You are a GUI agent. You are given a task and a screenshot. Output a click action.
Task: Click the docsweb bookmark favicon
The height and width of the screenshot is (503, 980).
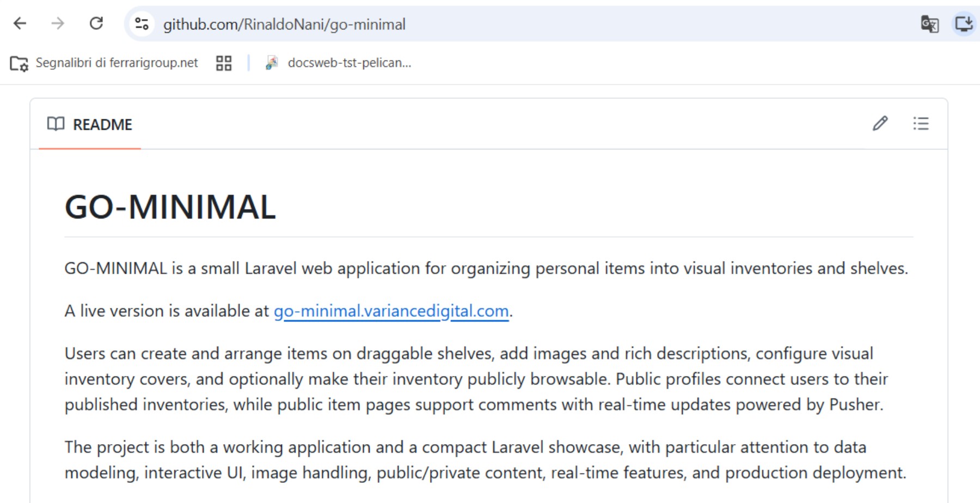[x=272, y=63]
